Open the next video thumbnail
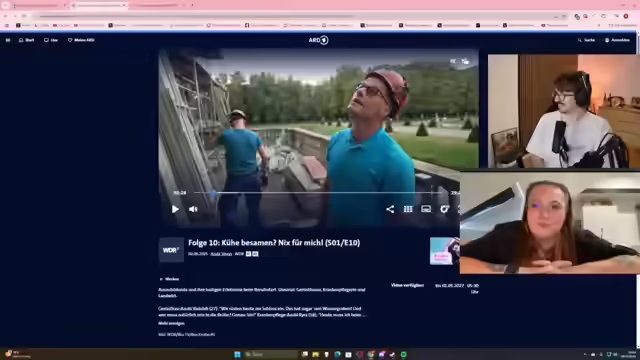This screenshot has height=360, width=640. click(444, 251)
